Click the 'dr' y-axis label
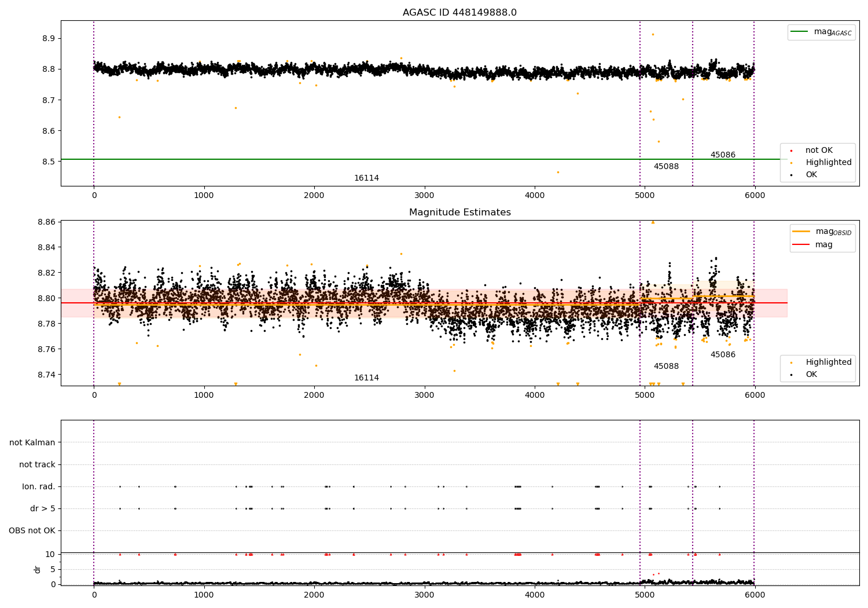Screen dimensions: 868x608 coord(38,569)
